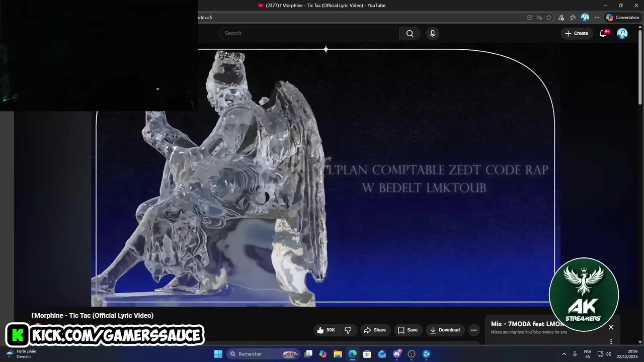
Task: Open OBS Studio from the taskbar
Action: tap(412, 354)
